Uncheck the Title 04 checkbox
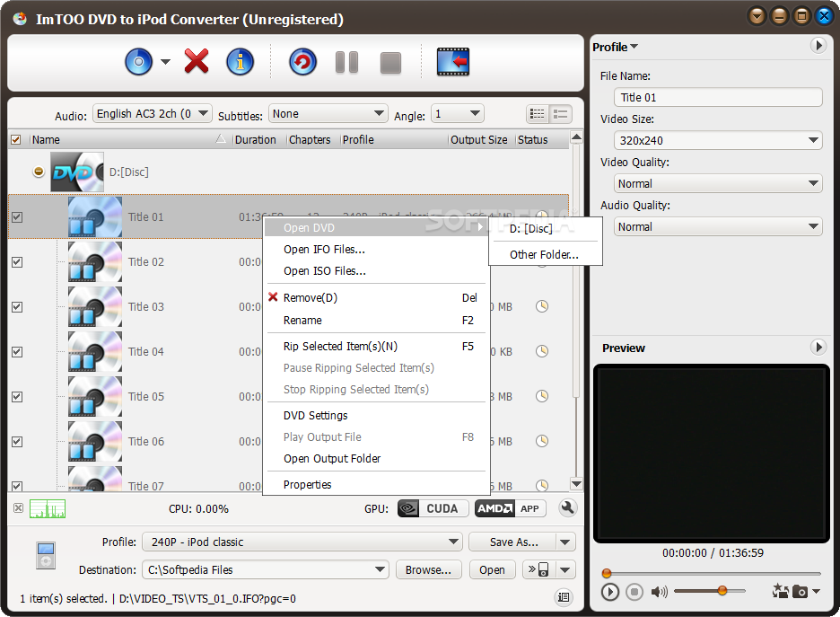Viewport: 840px width, 617px height. [17, 352]
